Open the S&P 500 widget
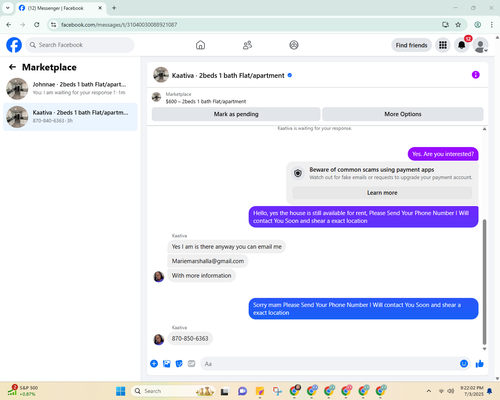500x400 pixels. [23, 391]
